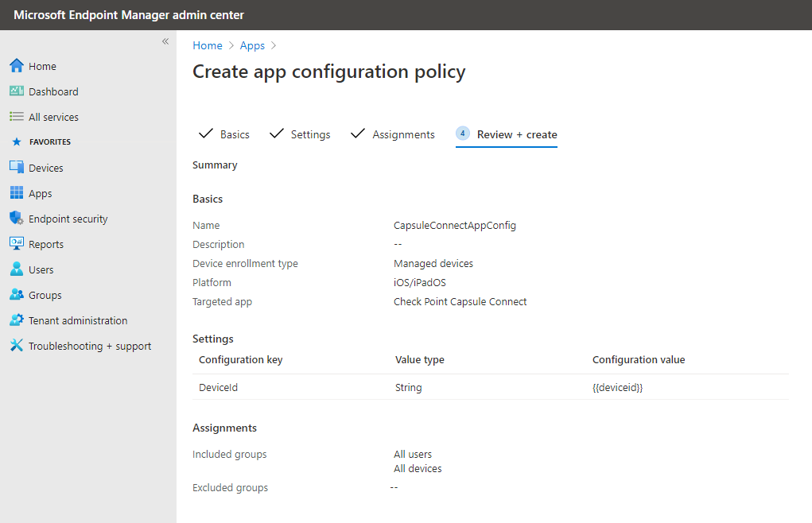Click the step 4 number badge
The image size is (812, 523).
click(x=462, y=134)
